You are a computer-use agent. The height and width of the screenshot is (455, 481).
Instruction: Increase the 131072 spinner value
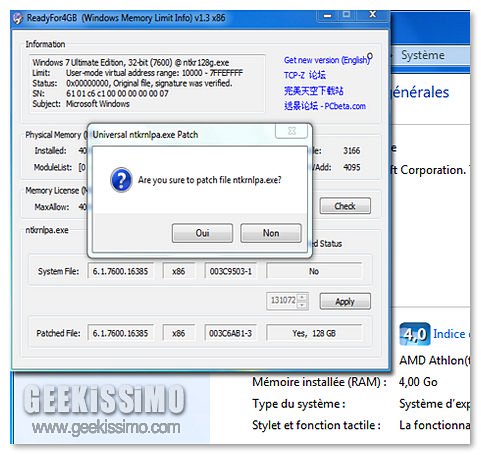(x=302, y=297)
